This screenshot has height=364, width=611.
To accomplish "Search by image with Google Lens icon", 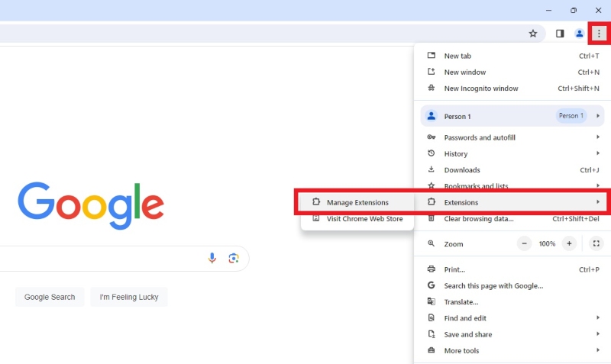I will click(234, 258).
